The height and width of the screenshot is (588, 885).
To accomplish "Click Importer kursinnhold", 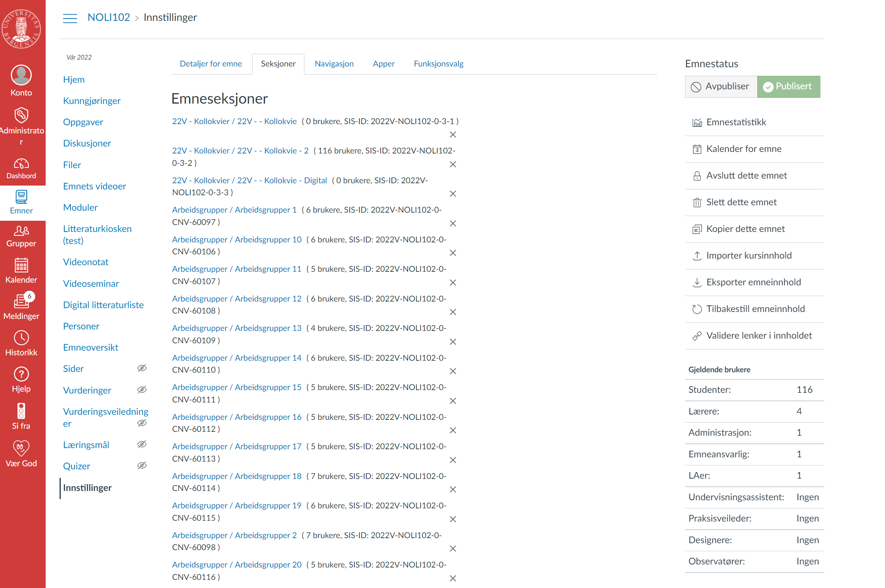I will point(754,256).
